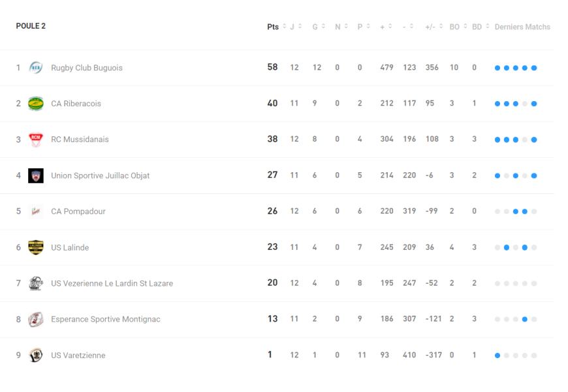Open the Rugby Club Buguois team link
568x392 pixels.
[x=87, y=68]
